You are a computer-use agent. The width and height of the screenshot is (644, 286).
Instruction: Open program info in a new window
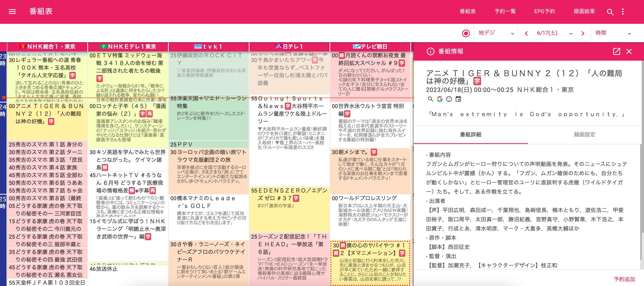[x=617, y=52]
